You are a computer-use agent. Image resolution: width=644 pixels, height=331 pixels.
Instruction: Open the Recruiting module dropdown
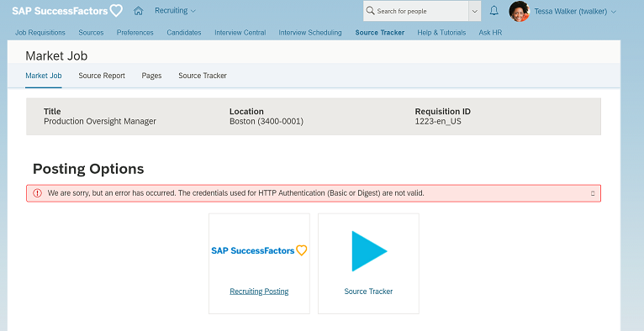click(x=176, y=11)
